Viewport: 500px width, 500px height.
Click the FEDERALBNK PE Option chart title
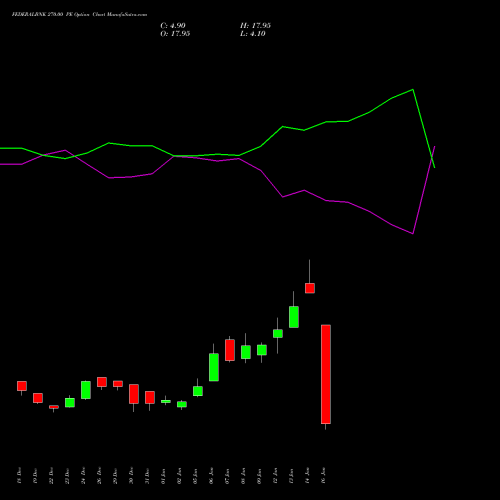(x=79, y=14)
